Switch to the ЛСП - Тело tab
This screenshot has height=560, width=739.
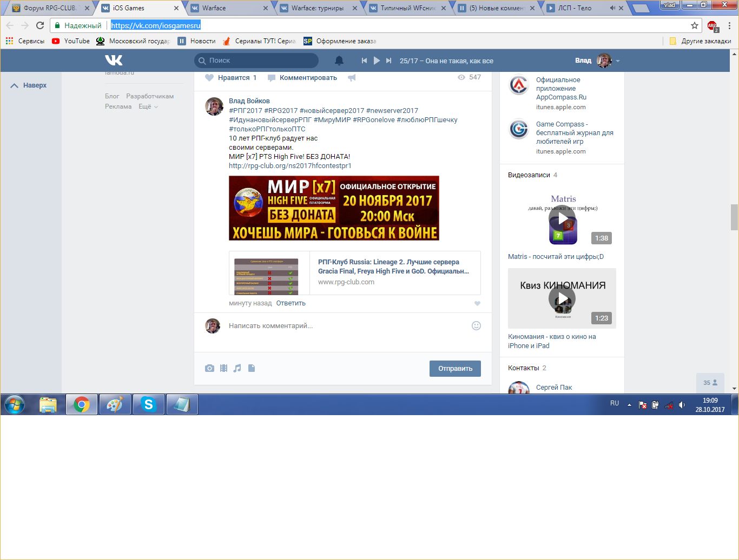[584, 8]
